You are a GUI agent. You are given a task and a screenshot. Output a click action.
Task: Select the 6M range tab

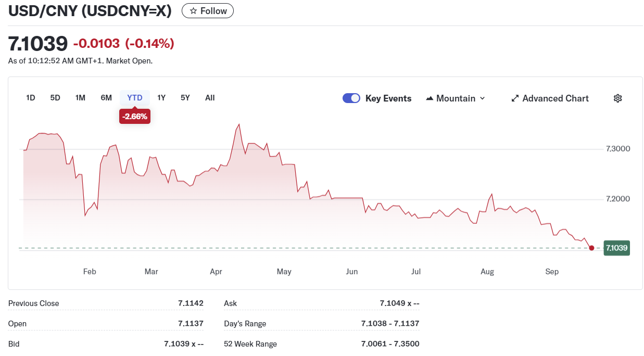(x=106, y=98)
